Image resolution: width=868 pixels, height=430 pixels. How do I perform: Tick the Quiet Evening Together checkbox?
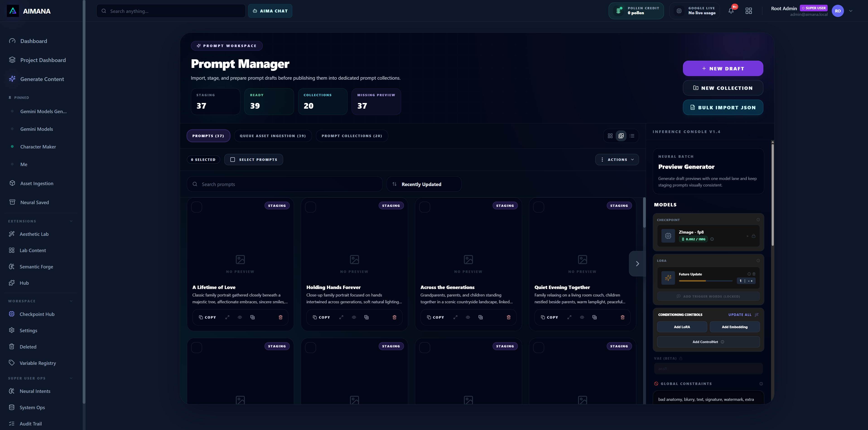[x=538, y=207]
